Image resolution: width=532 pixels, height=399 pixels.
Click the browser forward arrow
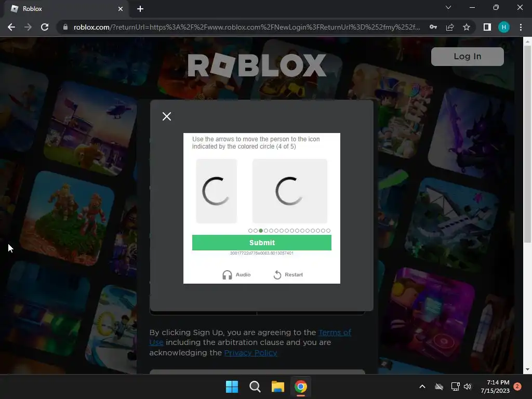(x=28, y=27)
